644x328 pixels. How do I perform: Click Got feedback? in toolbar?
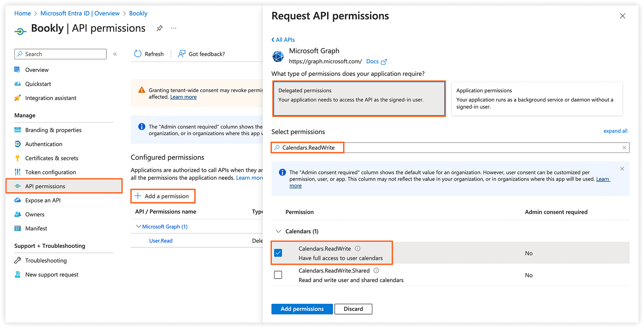pyautogui.click(x=201, y=54)
